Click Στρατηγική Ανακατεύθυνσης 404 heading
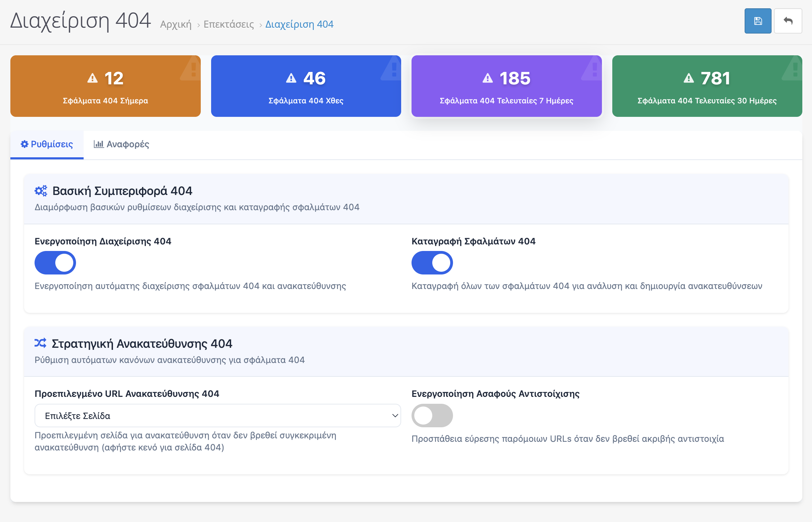 (142, 344)
